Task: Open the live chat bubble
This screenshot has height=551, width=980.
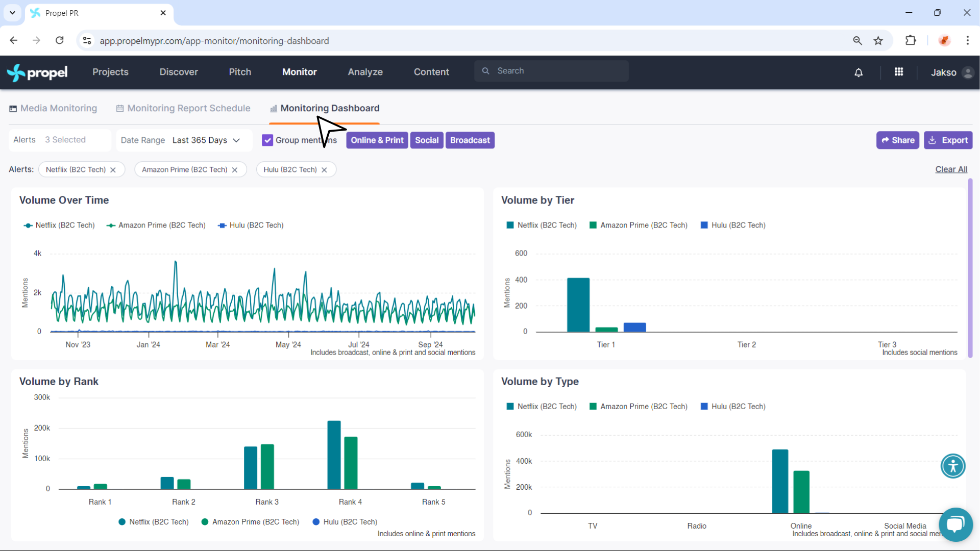Action: coord(955,524)
